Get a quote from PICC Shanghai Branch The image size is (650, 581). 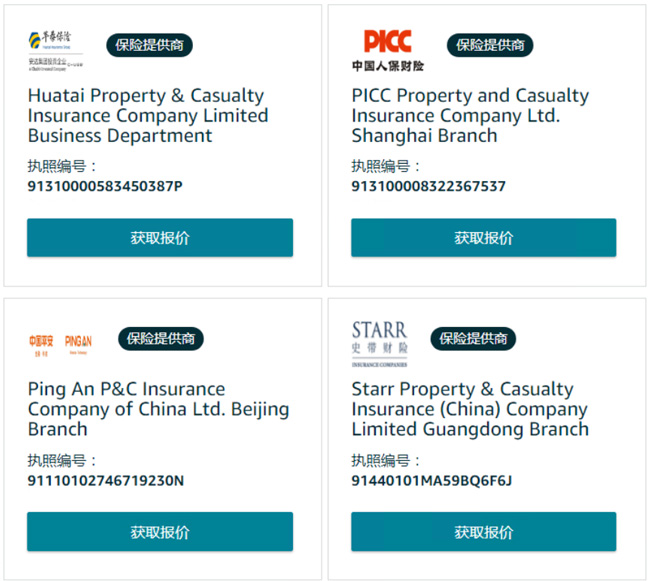click(484, 238)
